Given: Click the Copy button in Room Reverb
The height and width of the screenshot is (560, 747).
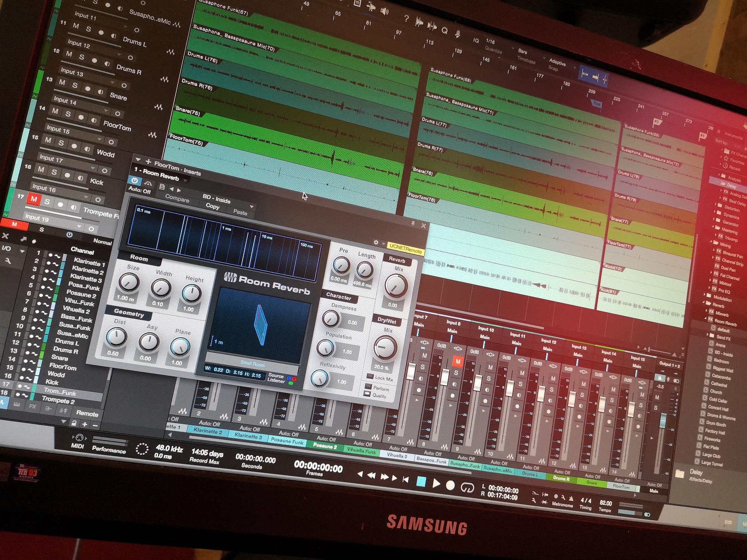Looking at the screenshot, I should pos(213,206).
